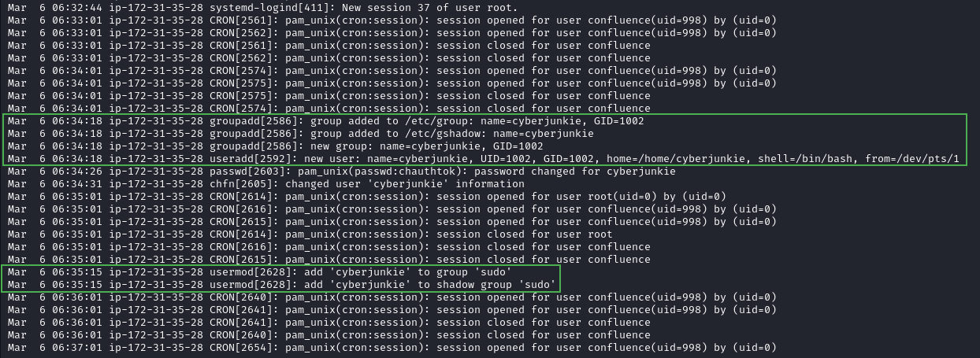Select the passwd password changed for cyberjunkie line
Viewport: 980px width, 358px height.
pos(342,171)
